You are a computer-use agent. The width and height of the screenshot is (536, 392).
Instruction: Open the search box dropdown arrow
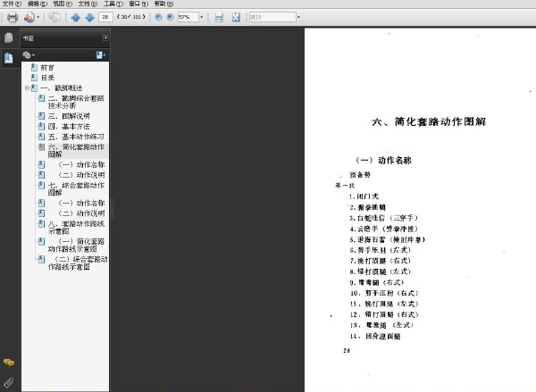pos(298,17)
